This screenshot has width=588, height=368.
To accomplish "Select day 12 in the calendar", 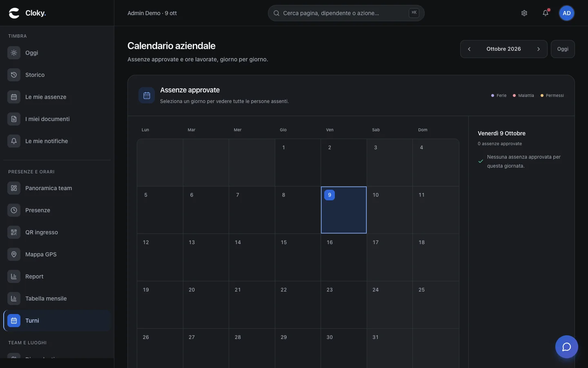I will pos(160,258).
